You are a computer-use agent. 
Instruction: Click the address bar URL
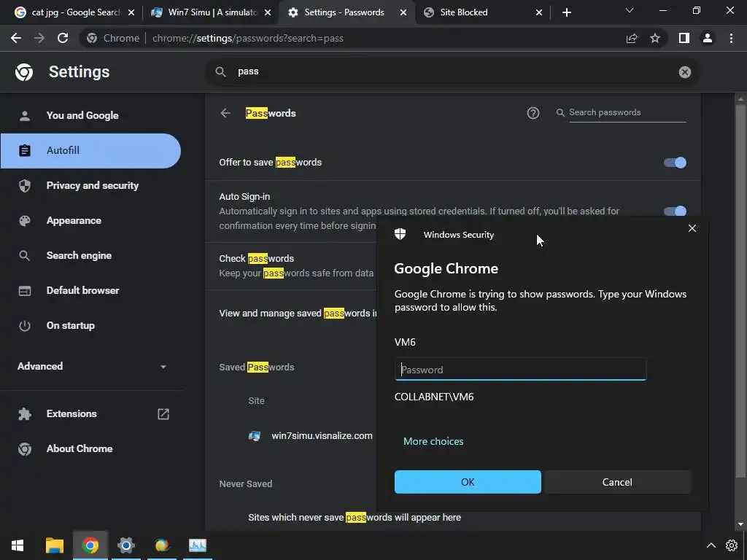[x=248, y=38]
